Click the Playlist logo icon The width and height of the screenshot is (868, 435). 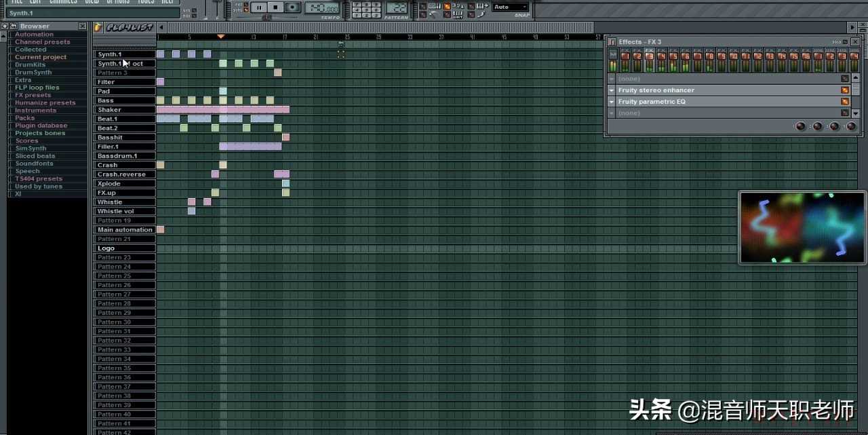[98, 27]
